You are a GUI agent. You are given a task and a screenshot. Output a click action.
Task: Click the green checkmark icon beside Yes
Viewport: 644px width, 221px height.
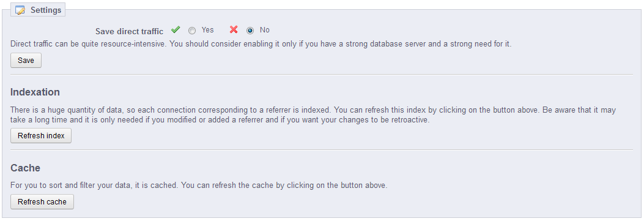[x=176, y=29]
